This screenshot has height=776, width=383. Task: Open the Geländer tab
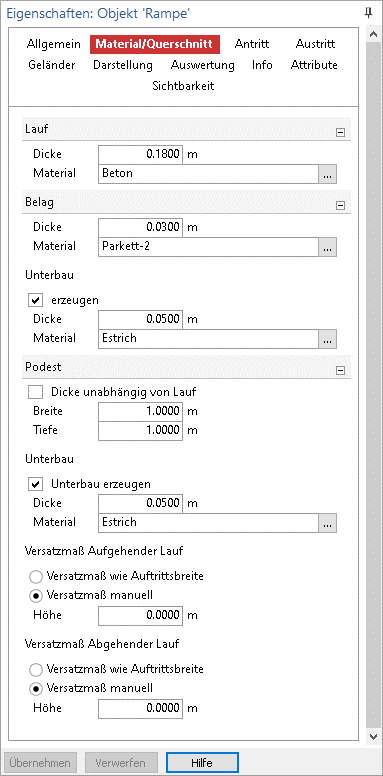point(52,65)
